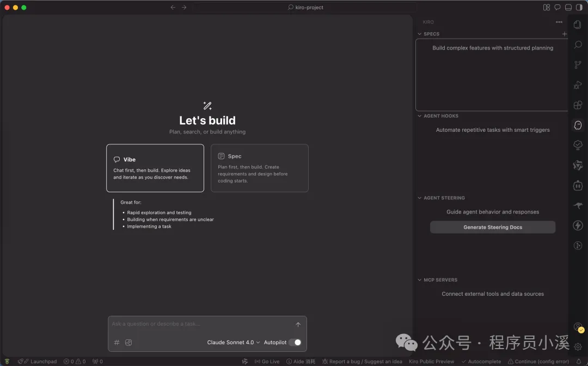The width and height of the screenshot is (588, 366).
Task: Go back with the left arrow in title bar
Action: 173,7
